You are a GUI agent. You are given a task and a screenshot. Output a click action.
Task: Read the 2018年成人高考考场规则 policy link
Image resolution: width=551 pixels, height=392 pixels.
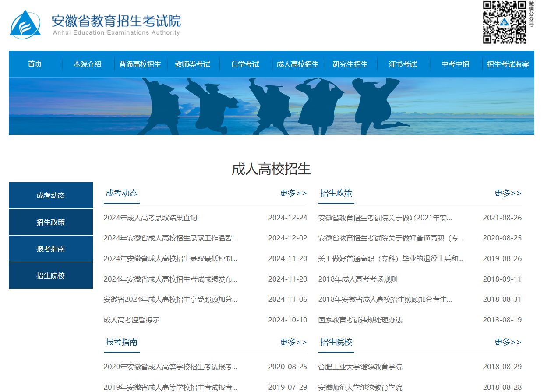358,279
